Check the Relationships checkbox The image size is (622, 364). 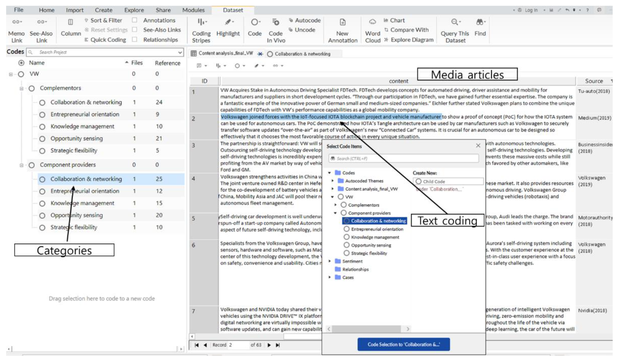(134, 39)
